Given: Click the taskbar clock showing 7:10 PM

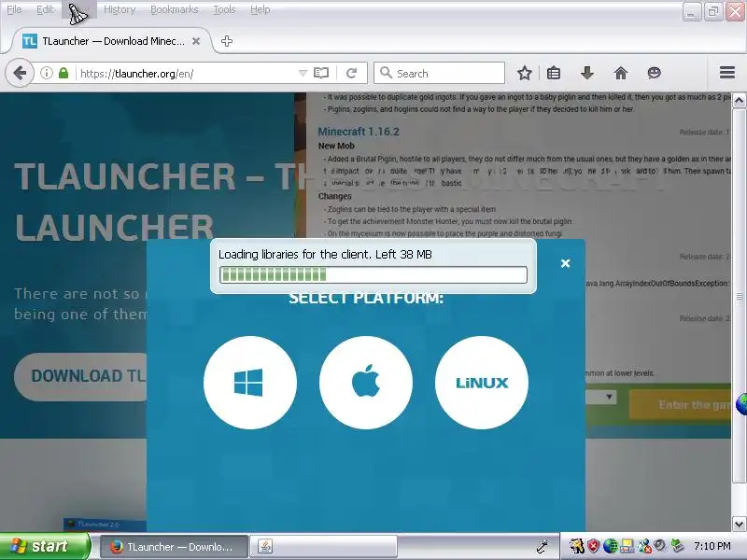Looking at the screenshot, I should (x=712, y=546).
